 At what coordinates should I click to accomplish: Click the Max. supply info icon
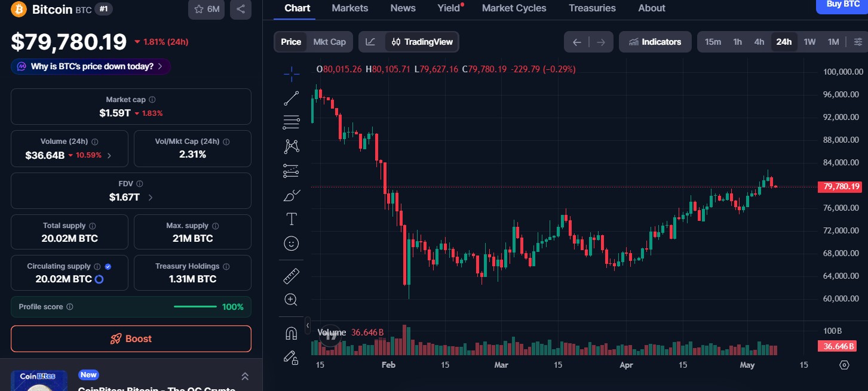(216, 226)
